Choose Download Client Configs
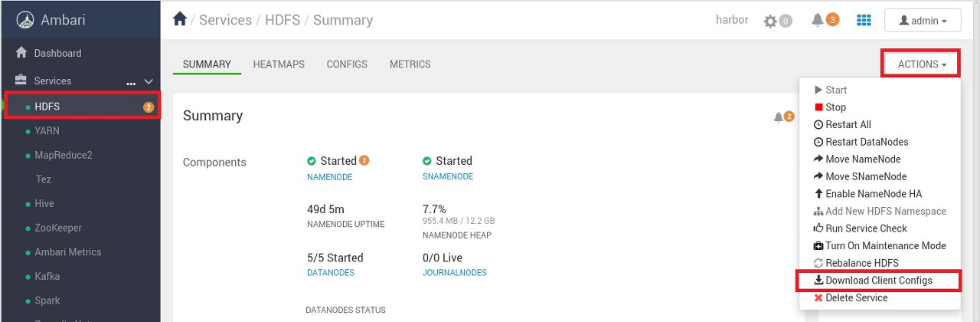 pos(878,281)
